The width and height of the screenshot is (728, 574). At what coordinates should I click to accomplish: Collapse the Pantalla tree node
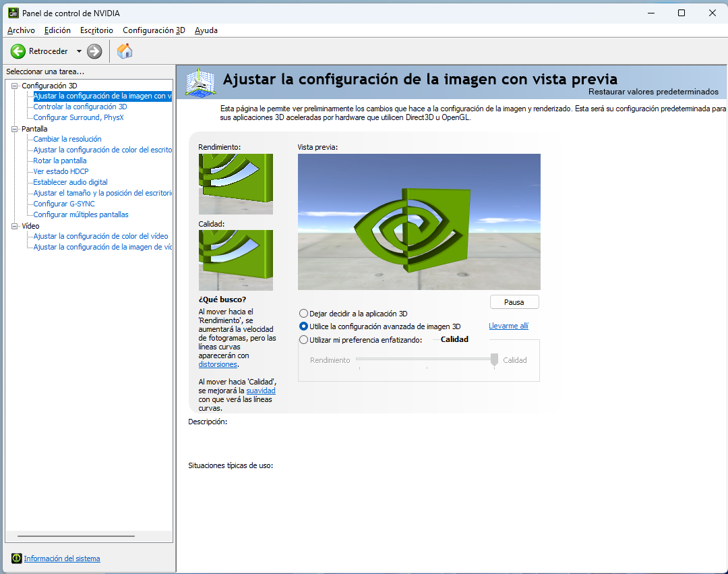pyautogui.click(x=14, y=129)
